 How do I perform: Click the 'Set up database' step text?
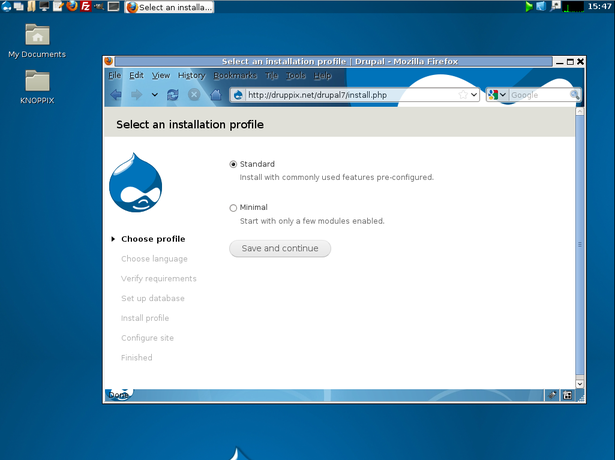[153, 298]
